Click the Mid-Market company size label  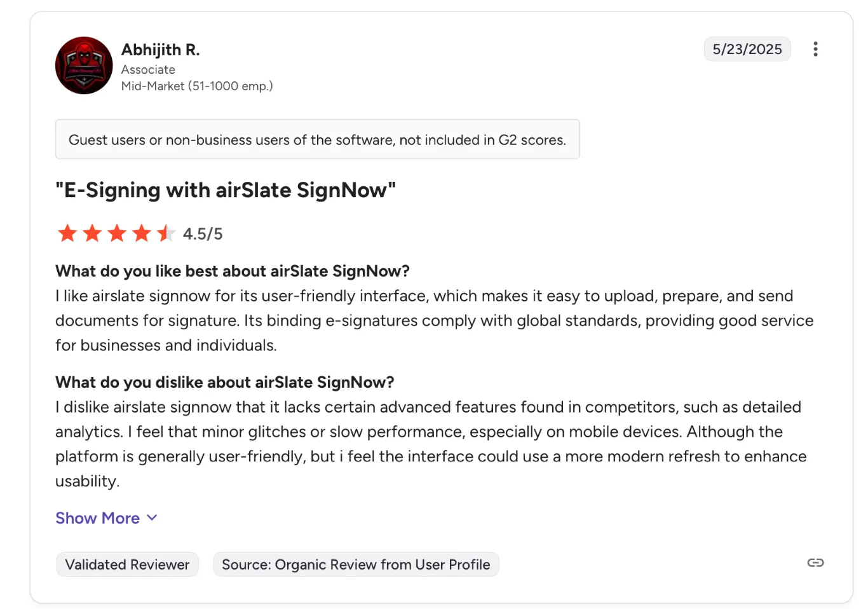pyautogui.click(x=197, y=86)
